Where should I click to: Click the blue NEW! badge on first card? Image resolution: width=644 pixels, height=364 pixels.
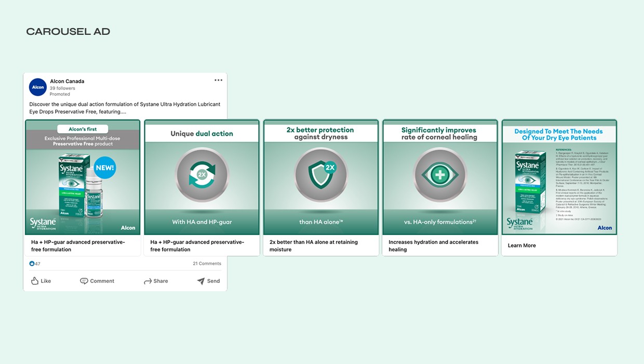pos(105,167)
